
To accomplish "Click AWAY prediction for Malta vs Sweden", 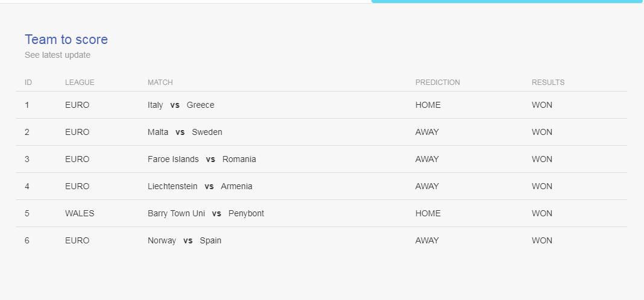I will (x=427, y=132).
